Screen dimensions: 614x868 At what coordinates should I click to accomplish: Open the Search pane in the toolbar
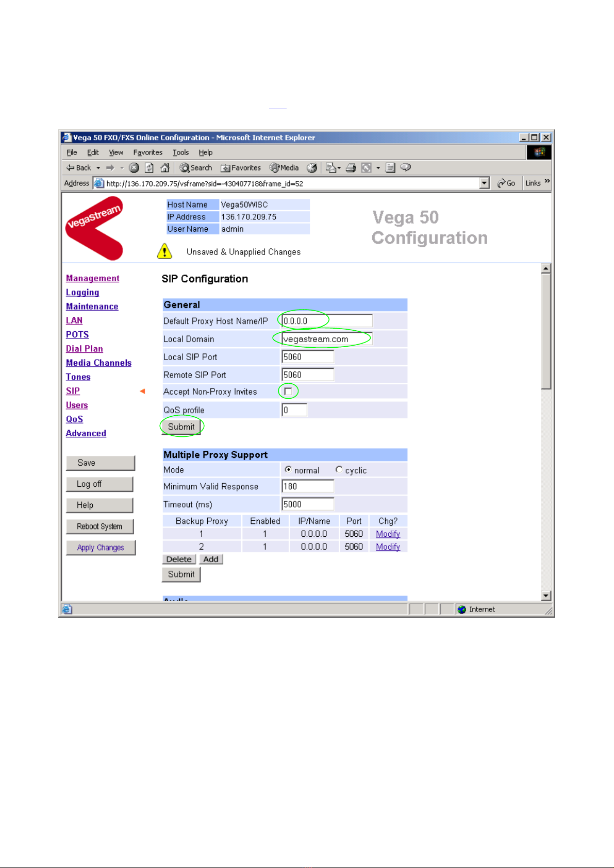[196, 168]
